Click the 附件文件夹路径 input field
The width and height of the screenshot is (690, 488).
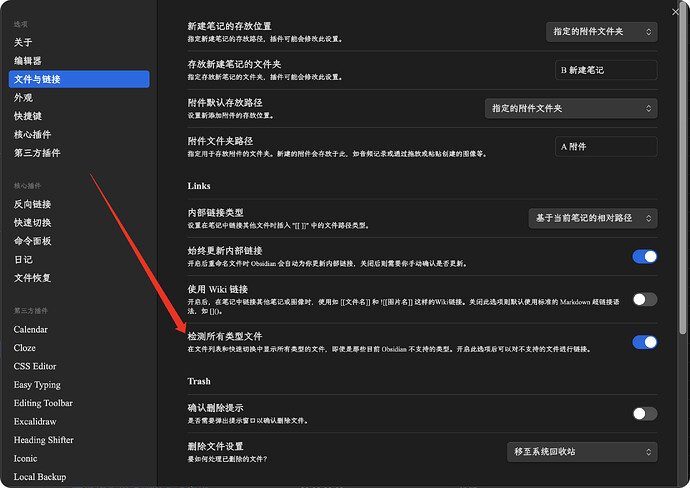(x=606, y=146)
